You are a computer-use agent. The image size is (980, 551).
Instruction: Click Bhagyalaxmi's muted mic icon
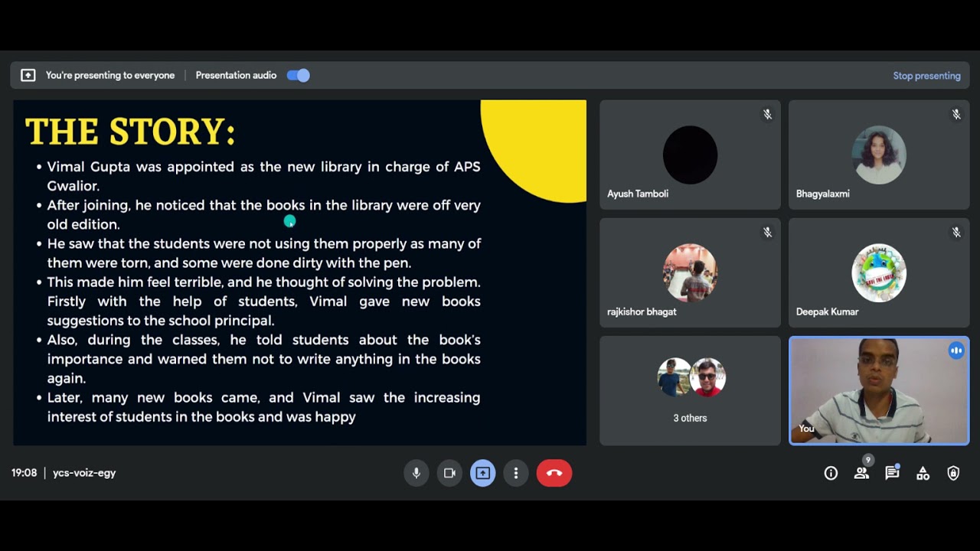tap(956, 114)
